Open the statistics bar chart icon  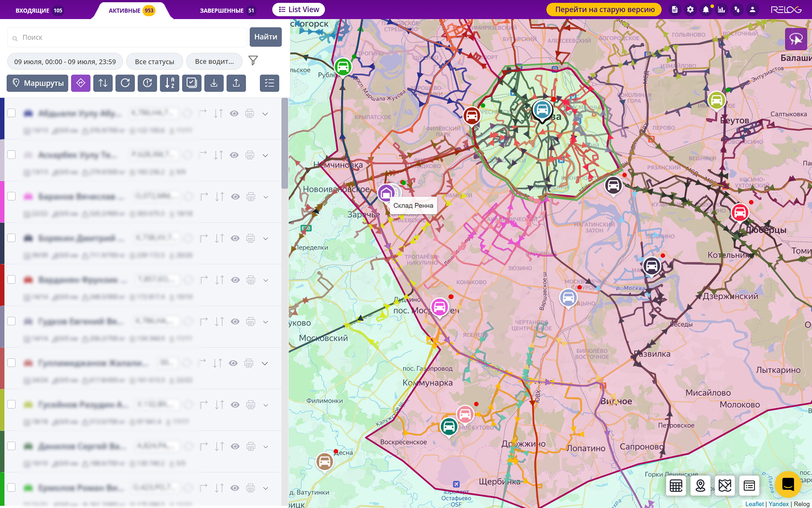click(x=721, y=10)
